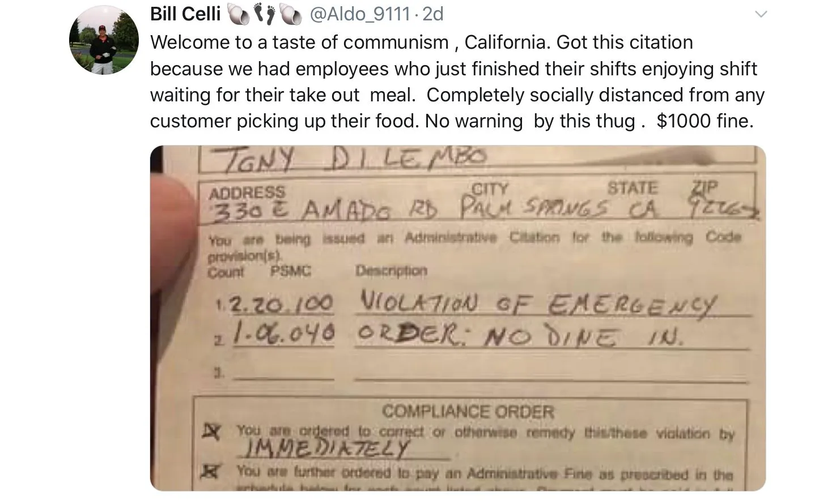The height and width of the screenshot is (504, 836).
Task: Click the @Aldo_9111 handle
Action: tap(359, 14)
